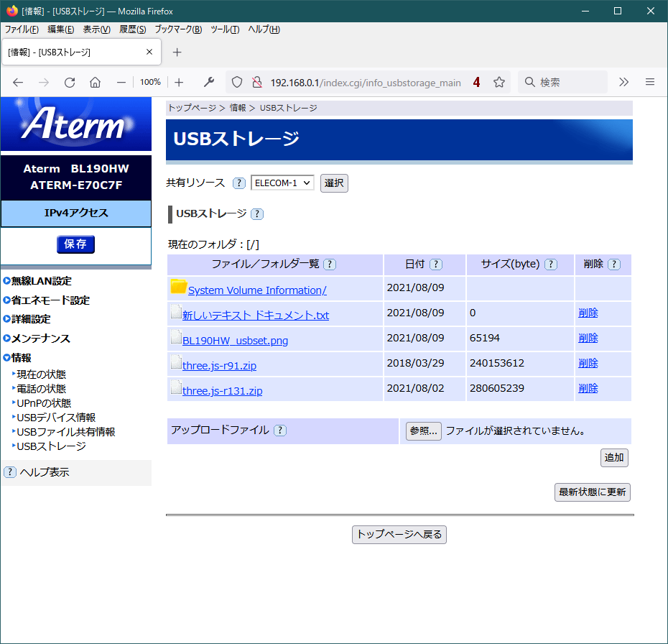The width and height of the screenshot is (668, 644).
Task: Reload the page with refresh icon
Action: (70, 82)
